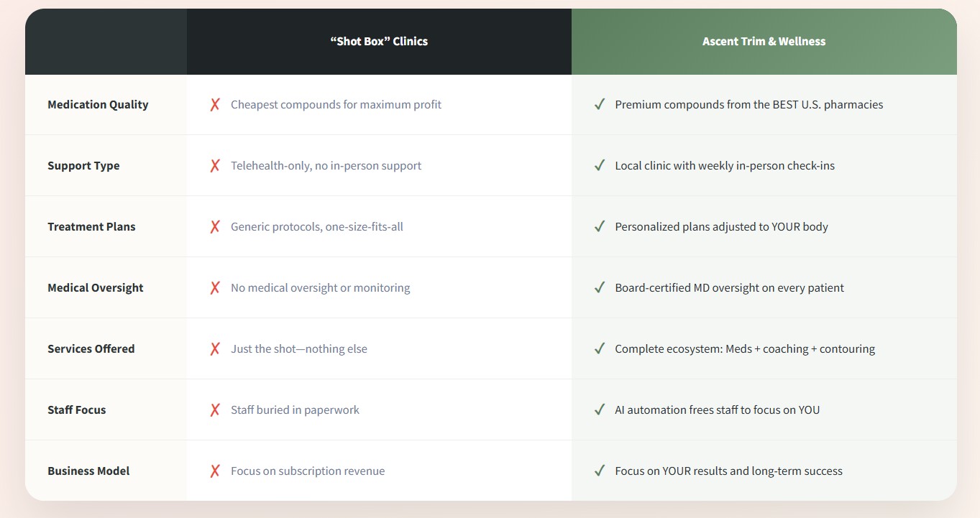The height and width of the screenshot is (518, 980).
Task: Click the Services Offered row label
Action: (x=91, y=349)
